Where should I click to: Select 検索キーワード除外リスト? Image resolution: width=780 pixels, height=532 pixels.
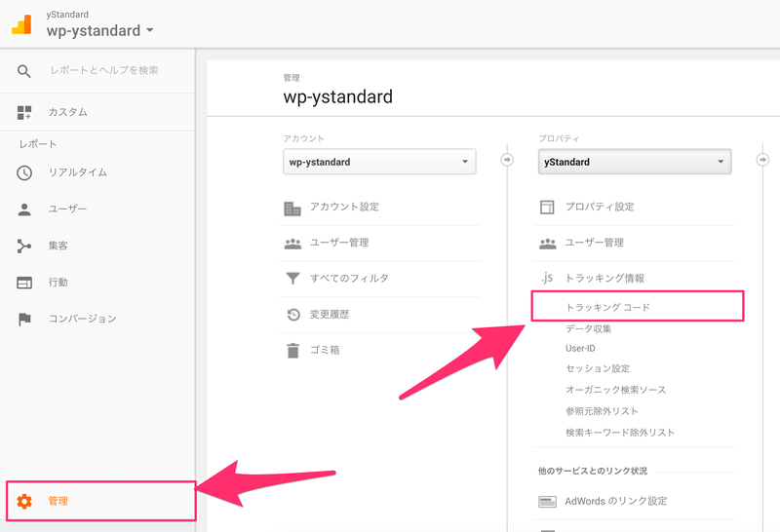click(620, 433)
